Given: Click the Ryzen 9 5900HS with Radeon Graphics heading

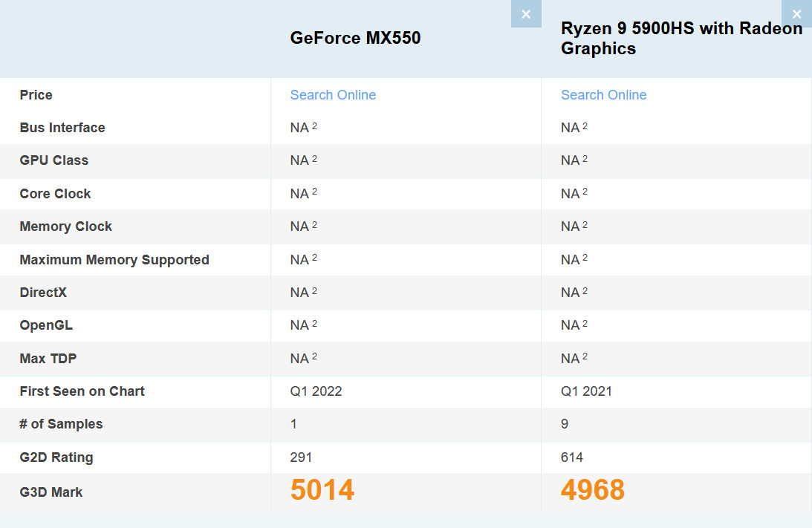Looking at the screenshot, I should 681,38.
